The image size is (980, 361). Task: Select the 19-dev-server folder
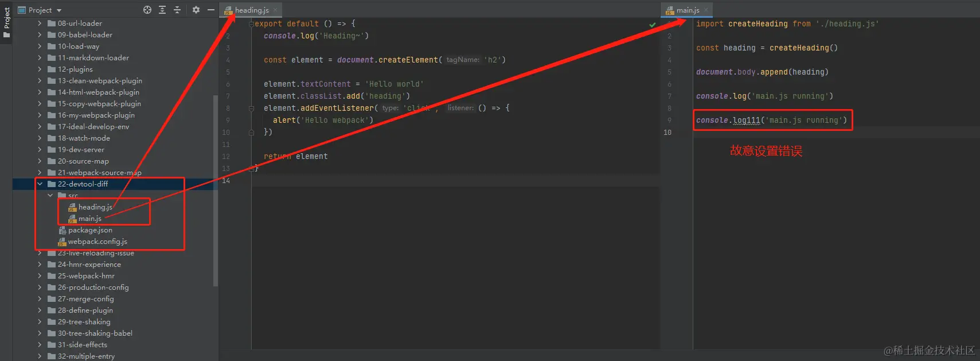[x=81, y=150]
